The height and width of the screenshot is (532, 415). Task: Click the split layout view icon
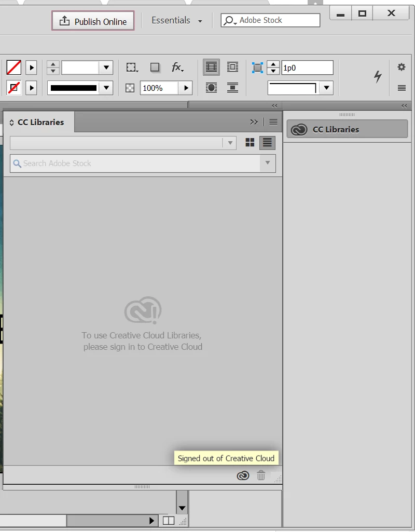(x=169, y=520)
